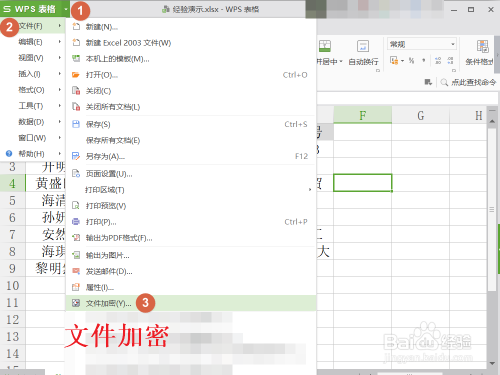This screenshot has height=375, width=500.
Task: Click the split pane handle above scrollbar
Action: pos(492,110)
